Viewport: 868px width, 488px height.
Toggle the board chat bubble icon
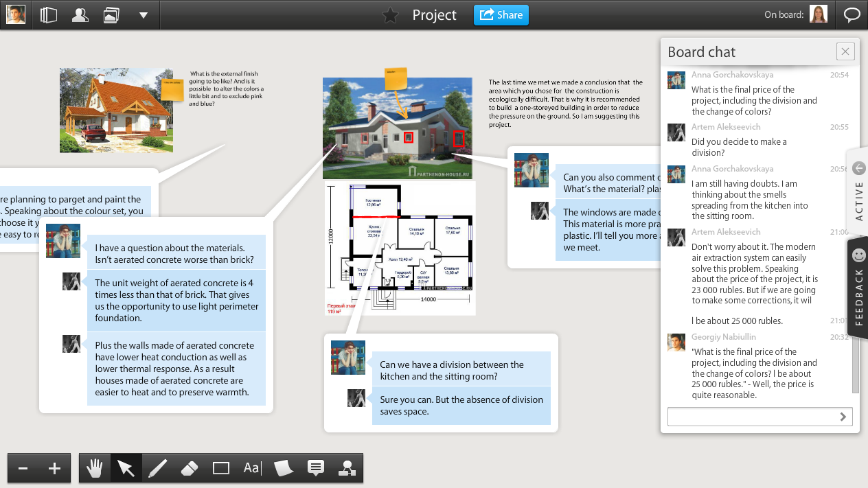[x=852, y=15]
